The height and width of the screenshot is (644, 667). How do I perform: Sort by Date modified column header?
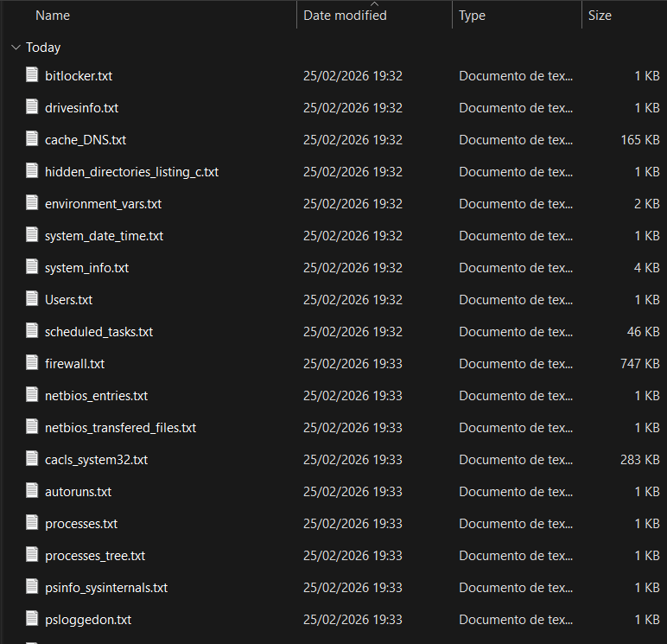pyautogui.click(x=345, y=16)
